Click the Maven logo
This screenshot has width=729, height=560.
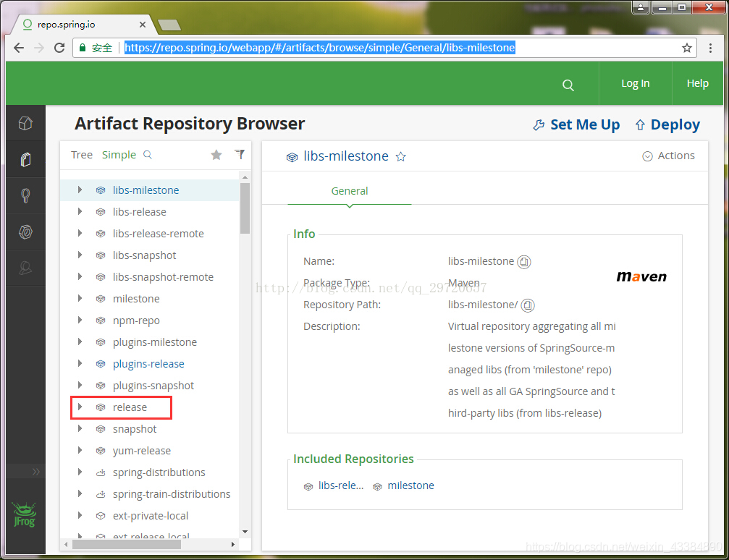tap(641, 277)
